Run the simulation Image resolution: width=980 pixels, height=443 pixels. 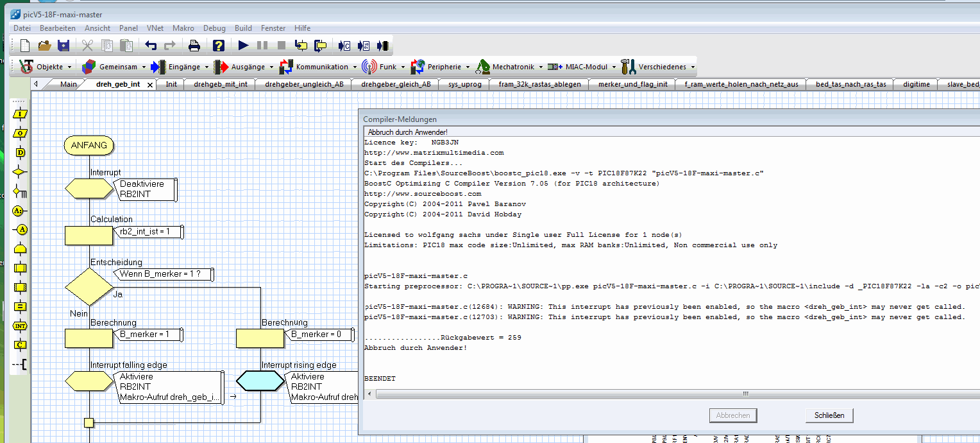click(x=243, y=46)
